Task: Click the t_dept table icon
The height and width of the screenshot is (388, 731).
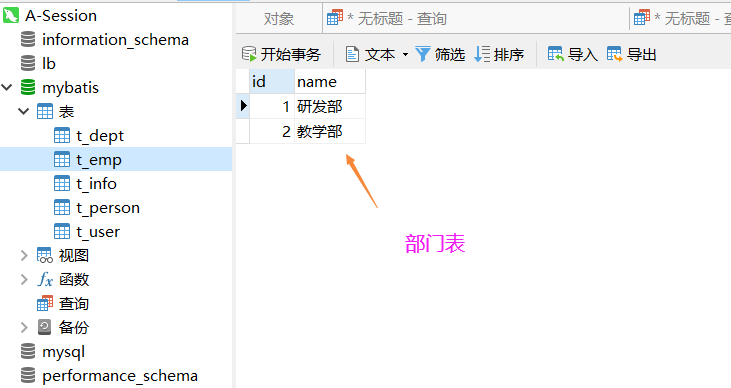Action: pyautogui.click(x=62, y=135)
